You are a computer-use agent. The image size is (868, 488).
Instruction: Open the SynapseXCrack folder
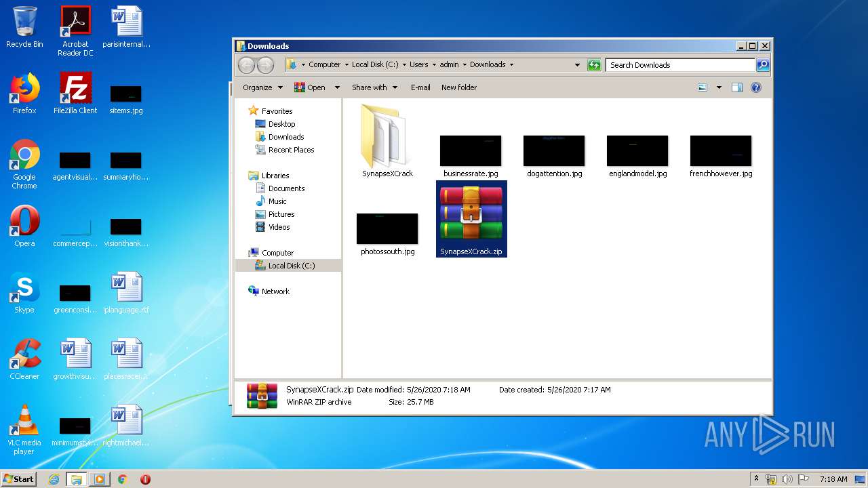click(387, 141)
